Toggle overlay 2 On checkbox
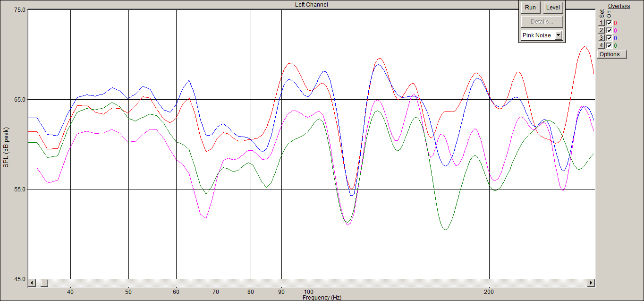 (x=609, y=30)
